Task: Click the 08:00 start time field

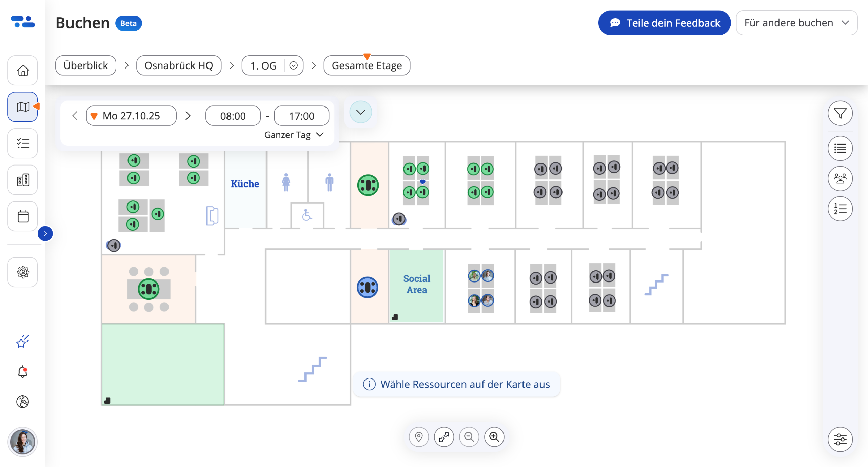Action: (x=233, y=116)
